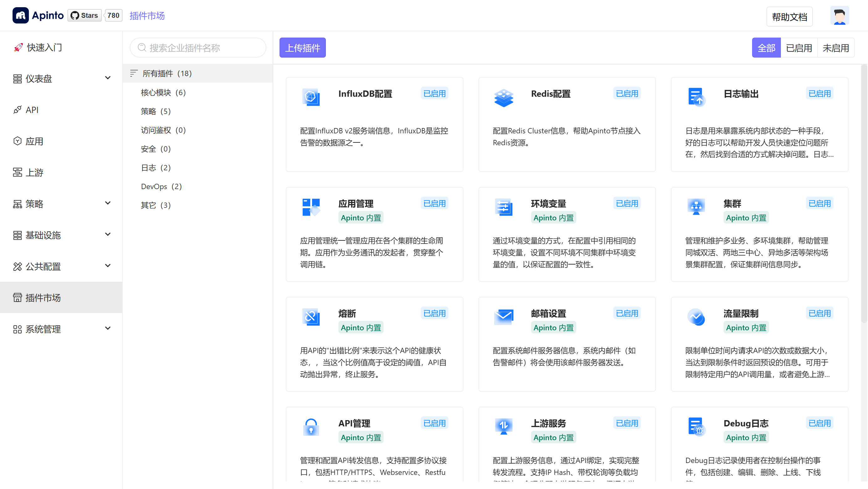Click the plugin list vertical scrollbar
868x489 pixels.
tap(864, 193)
